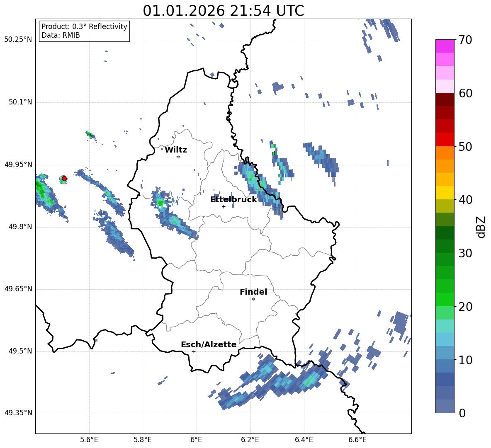Click the 01.01.2026 21:54 UTC title

coord(223,11)
